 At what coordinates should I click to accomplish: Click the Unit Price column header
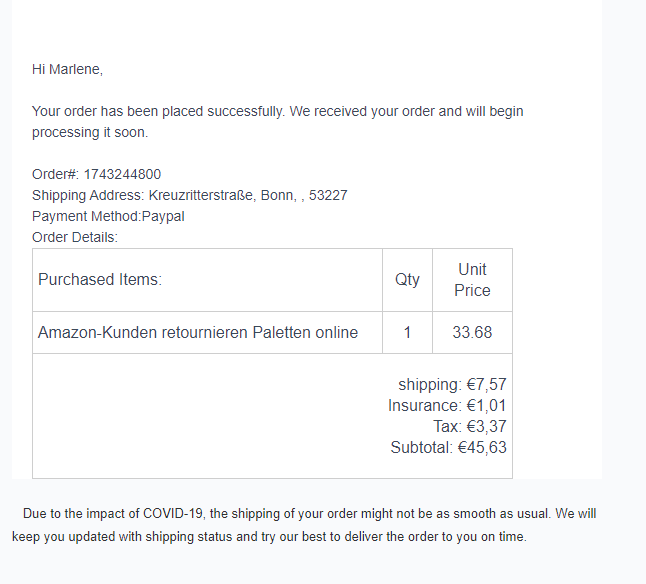pyautogui.click(x=472, y=280)
